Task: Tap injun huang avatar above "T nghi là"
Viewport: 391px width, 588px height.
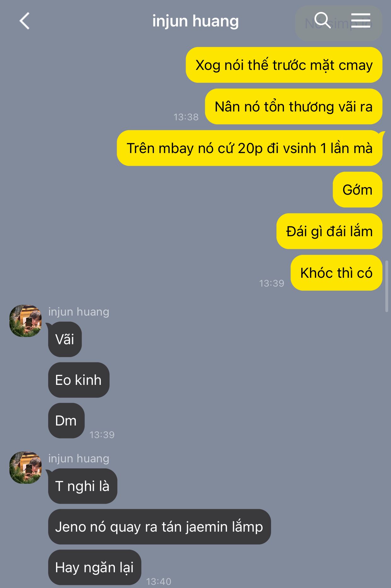Action: tap(25, 467)
